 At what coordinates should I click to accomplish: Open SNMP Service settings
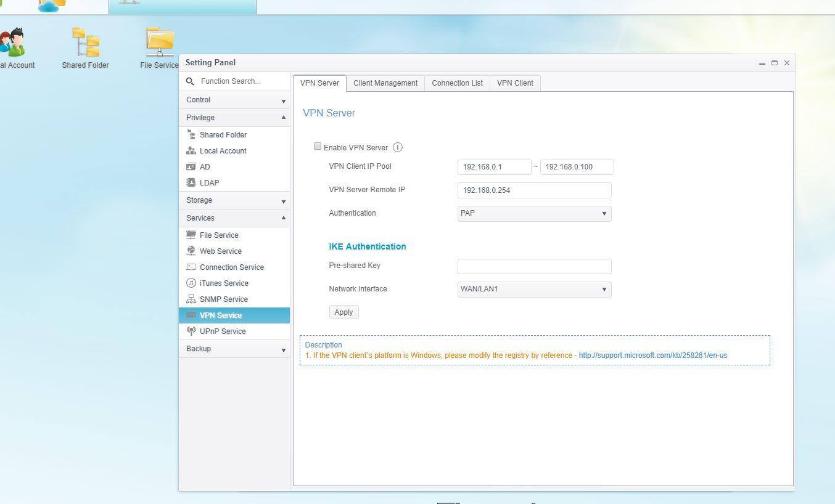(223, 299)
